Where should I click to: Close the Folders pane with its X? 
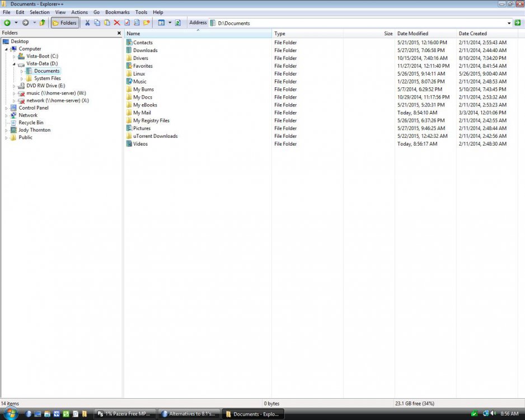(x=119, y=33)
